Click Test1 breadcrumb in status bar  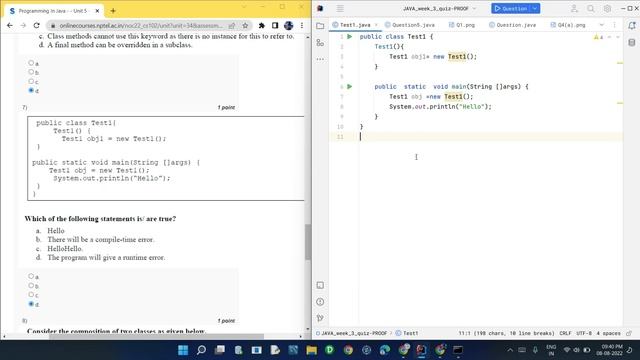point(407,333)
